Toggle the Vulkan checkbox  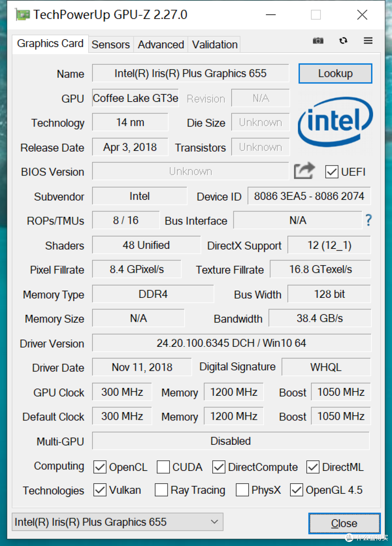(x=100, y=490)
